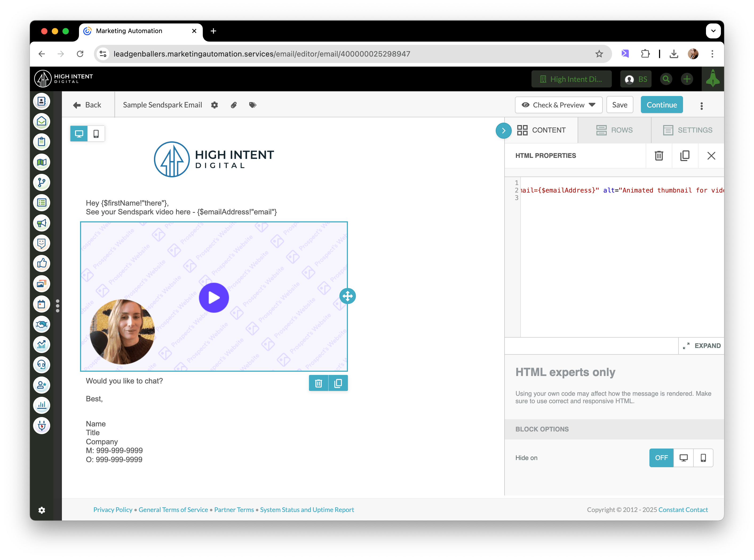Open the starred user sidebar icon
The height and width of the screenshot is (560, 754).
(42, 385)
